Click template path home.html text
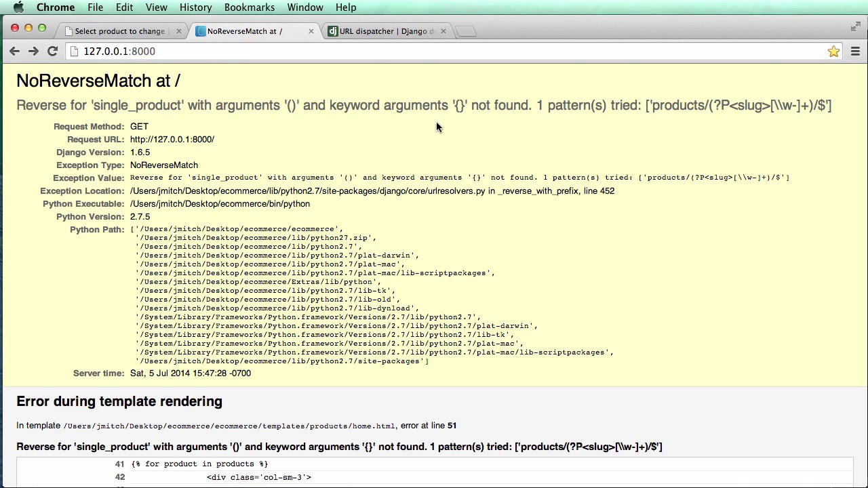The width and height of the screenshot is (868, 488). 229,426
